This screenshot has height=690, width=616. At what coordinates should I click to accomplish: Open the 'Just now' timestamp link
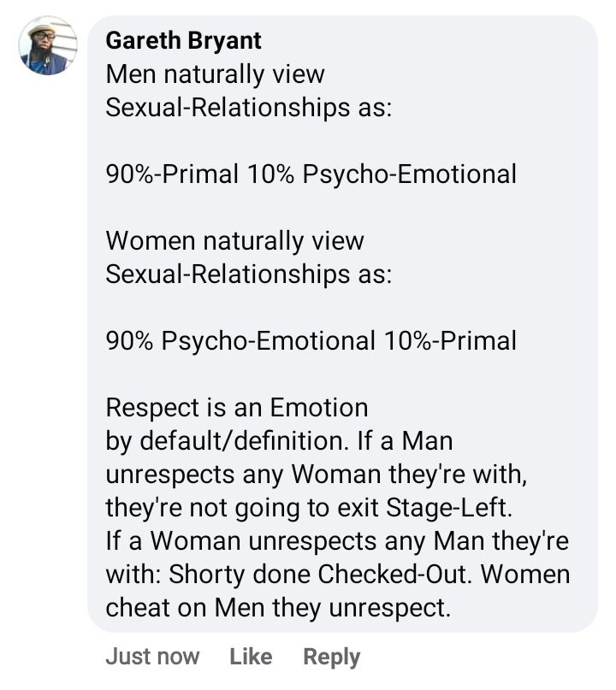coord(152,657)
